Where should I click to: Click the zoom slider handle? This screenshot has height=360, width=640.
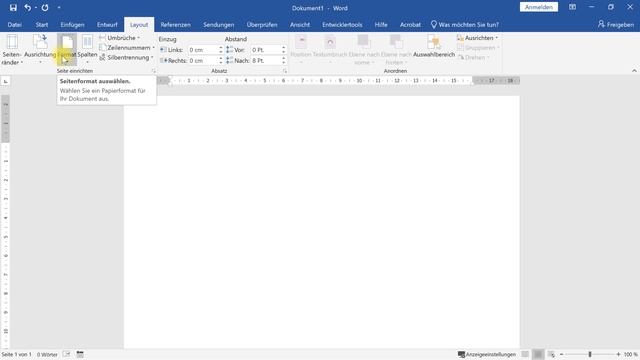click(590, 354)
